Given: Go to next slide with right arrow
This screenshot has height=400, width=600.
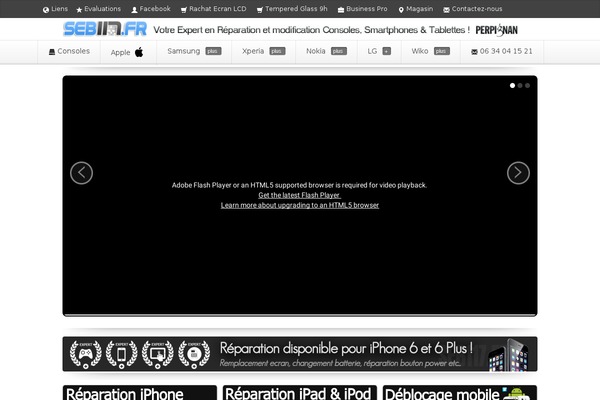Looking at the screenshot, I should (x=518, y=173).
